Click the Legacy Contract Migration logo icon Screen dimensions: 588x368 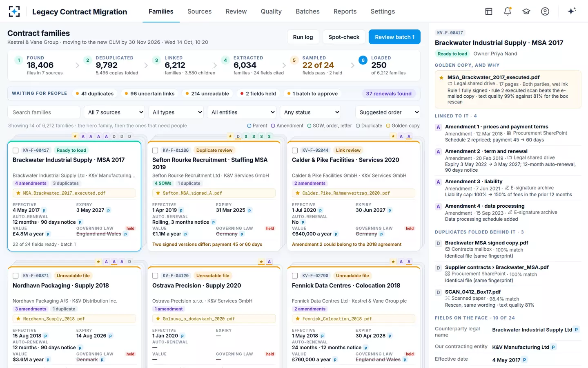14,11
